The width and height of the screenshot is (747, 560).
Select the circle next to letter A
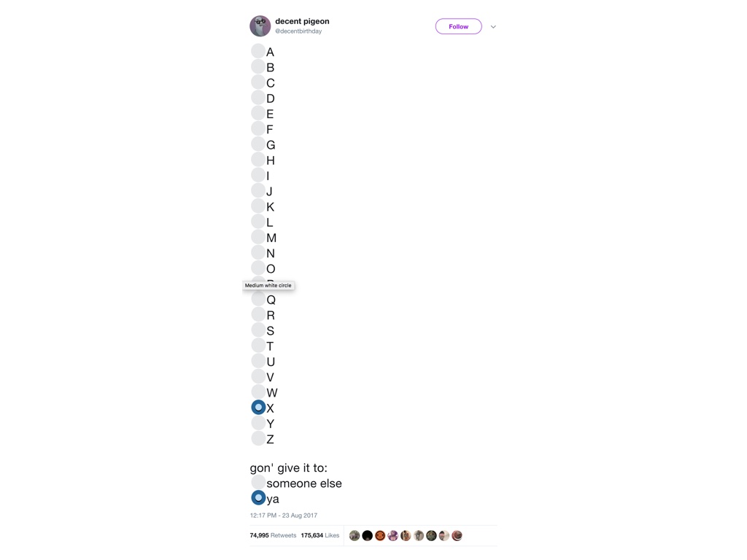point(258,51)
